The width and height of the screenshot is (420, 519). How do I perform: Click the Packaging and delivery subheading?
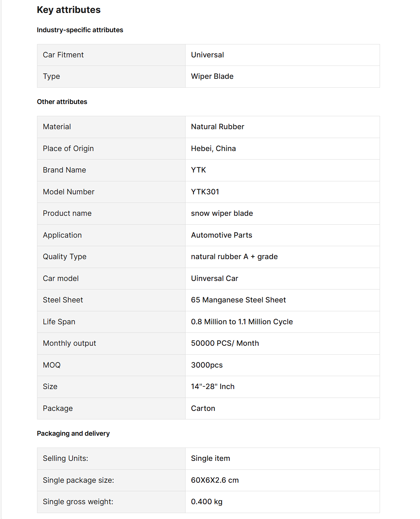(73, 433)
